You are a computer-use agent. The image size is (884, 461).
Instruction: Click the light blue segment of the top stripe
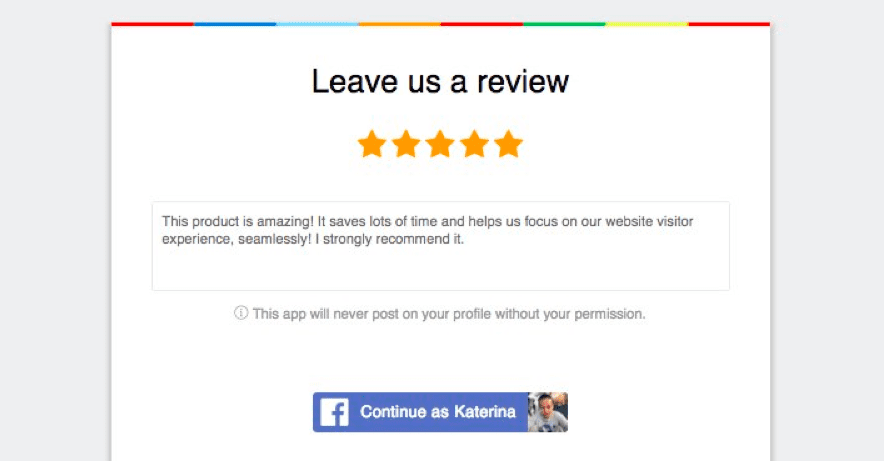(317, 24)
